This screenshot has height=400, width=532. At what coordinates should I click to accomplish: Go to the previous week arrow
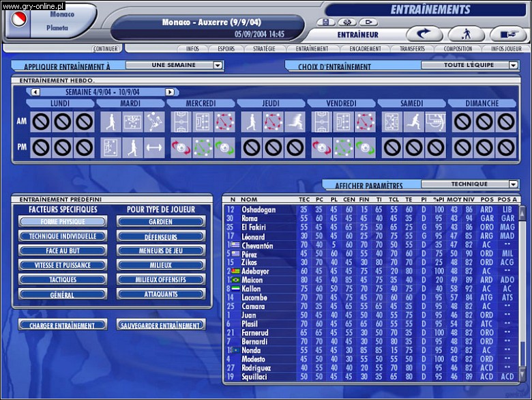click(x=35, y=92)
